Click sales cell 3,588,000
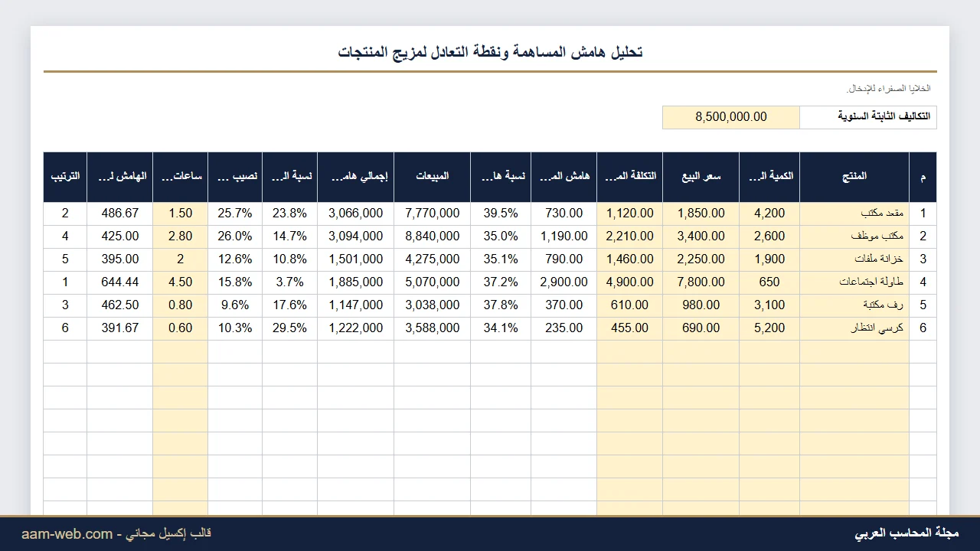The height and width of the screenshot is (551, 980). pyautogui.click(x=433, y=328)
